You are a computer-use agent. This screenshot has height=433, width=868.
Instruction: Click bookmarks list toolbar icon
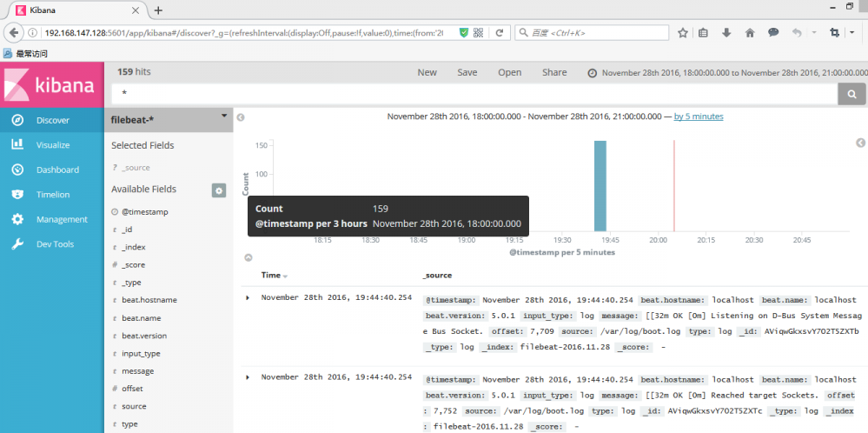(x=703, y=33)
